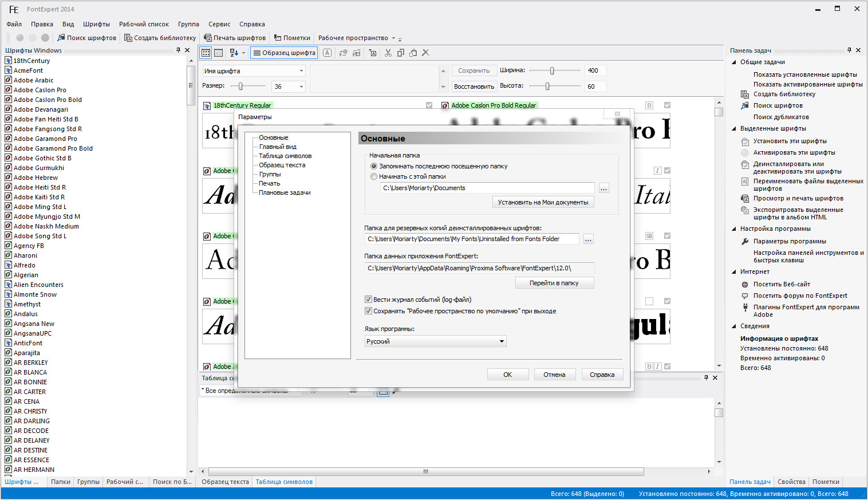Collapse Интернет section

point(735,271)
